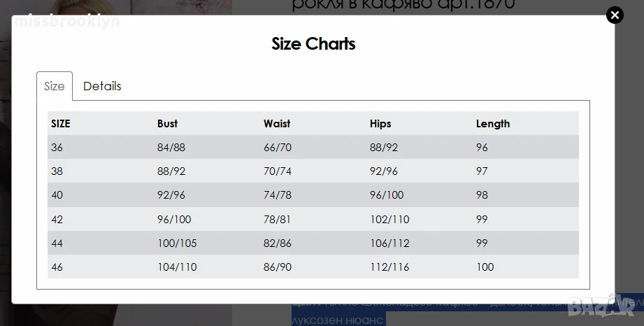Click product title text behind popup
Image resolution: width=644 pixels, height=326 pixels.
point(403,5)
